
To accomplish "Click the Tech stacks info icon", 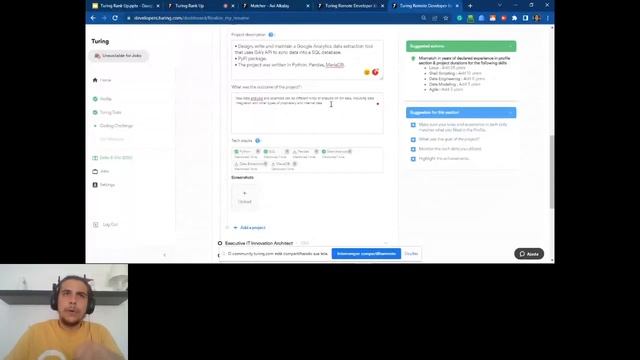I will [258, 141].
